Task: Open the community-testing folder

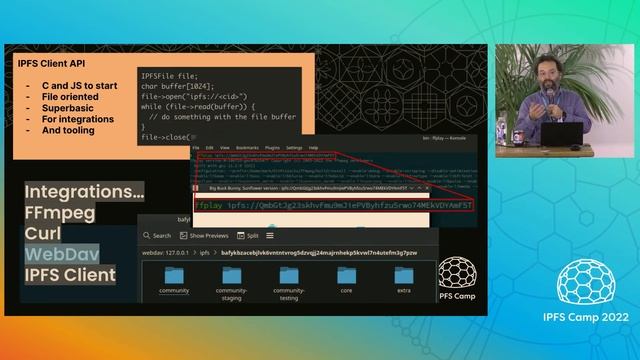Action: [x=289, y=284]
